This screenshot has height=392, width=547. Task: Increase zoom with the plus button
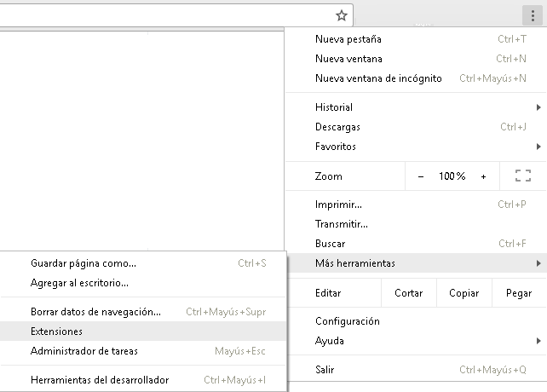click(483, 176)
